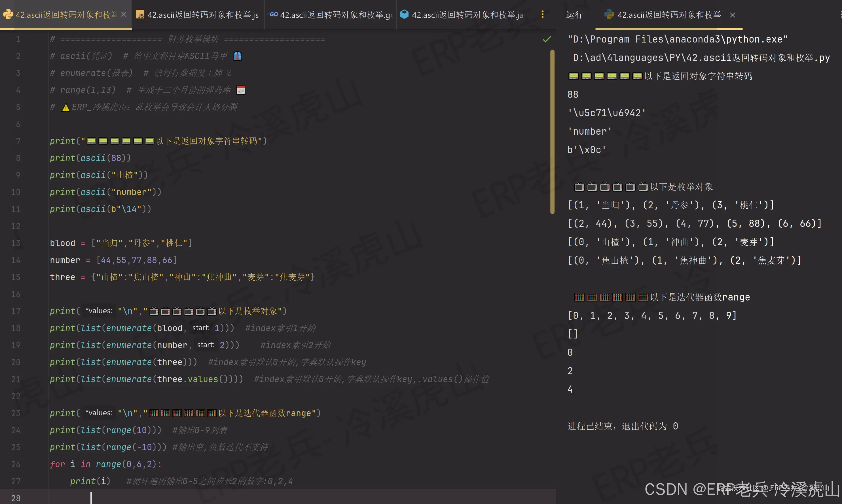Click the Java file icon on the .java tab

[x=404, y=14]
